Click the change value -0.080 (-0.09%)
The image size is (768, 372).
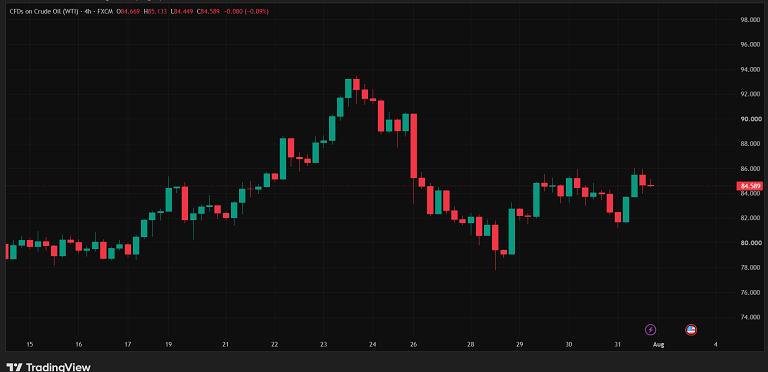pos(246,12)
